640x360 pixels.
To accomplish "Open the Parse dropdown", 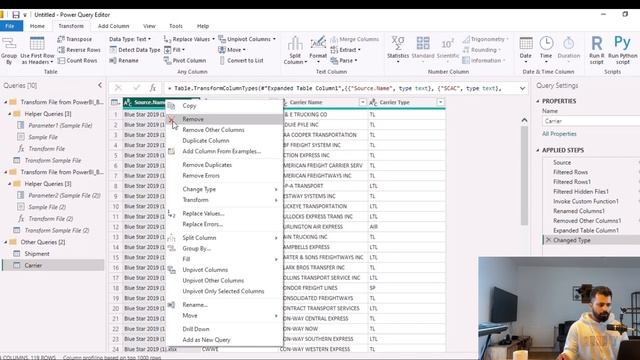I will (344, 60).
